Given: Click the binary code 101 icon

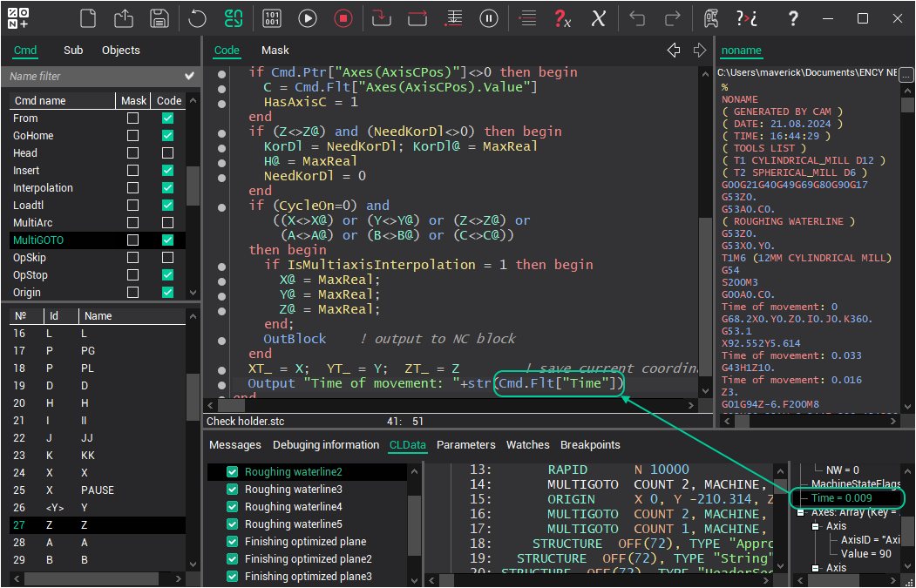Looking at the screenshot, I should coord(271,18).
